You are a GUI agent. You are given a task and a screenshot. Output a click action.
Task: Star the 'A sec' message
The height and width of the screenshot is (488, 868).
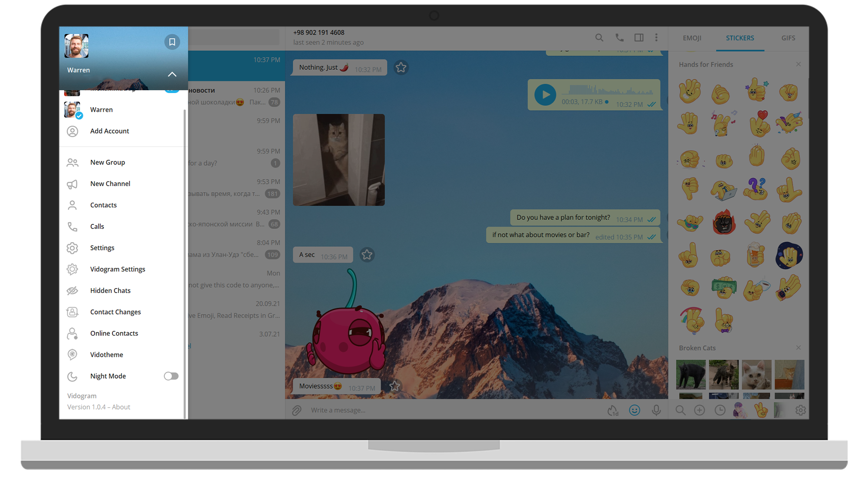[x=367, y=255]
